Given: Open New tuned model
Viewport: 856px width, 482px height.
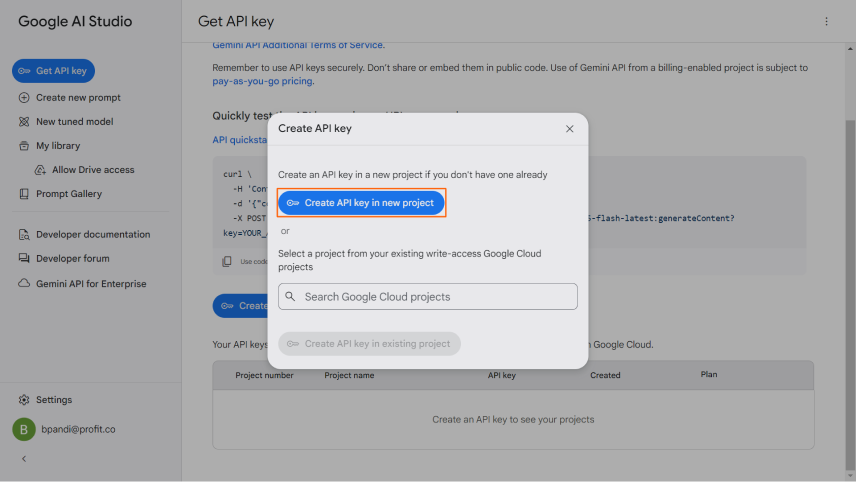Looking at the screenshot, I should pyautogui.click(x=74, y=122).
